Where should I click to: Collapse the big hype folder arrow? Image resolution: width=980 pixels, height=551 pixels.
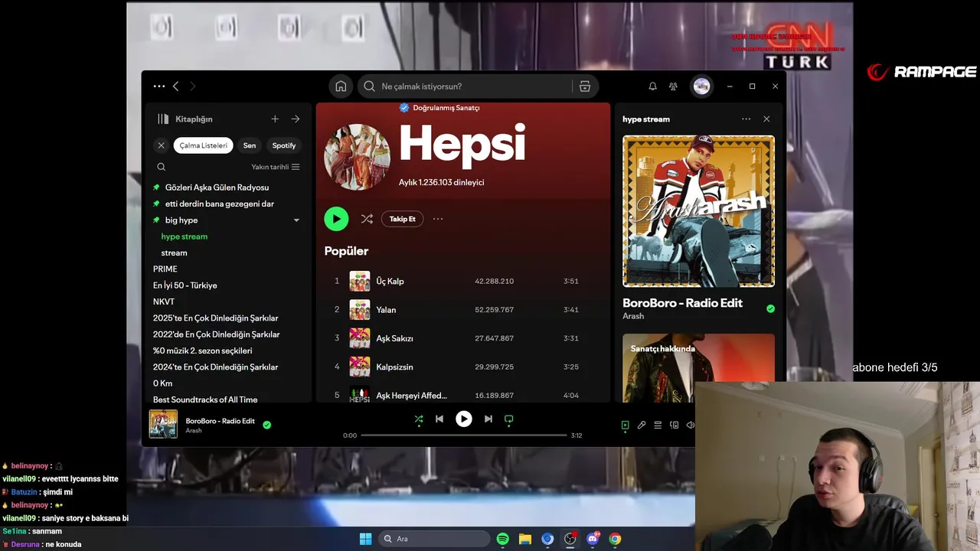click(296, 220)
